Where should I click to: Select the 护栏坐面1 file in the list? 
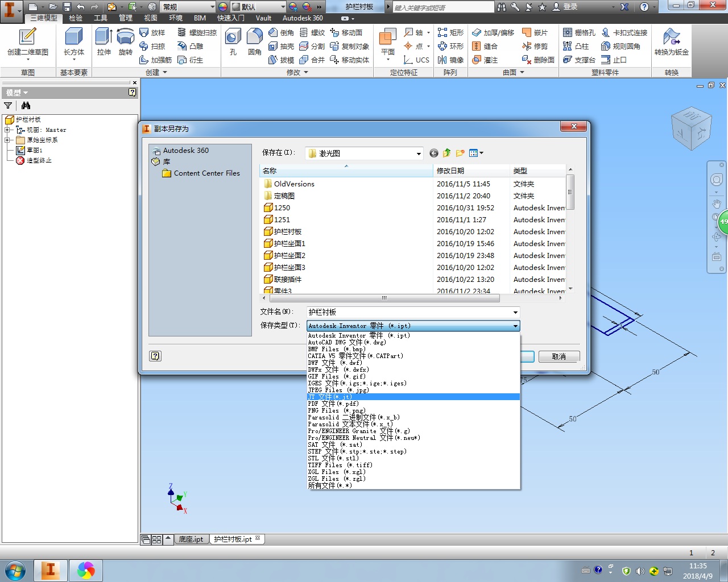[284, 244]
